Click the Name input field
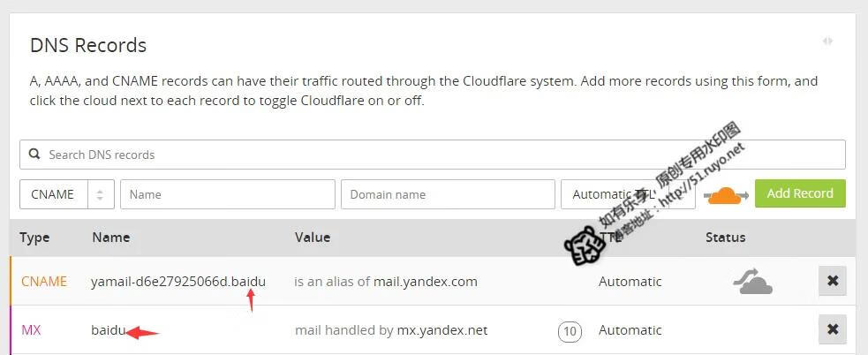Viewport: 868px width, 355px height. point(227,194)
